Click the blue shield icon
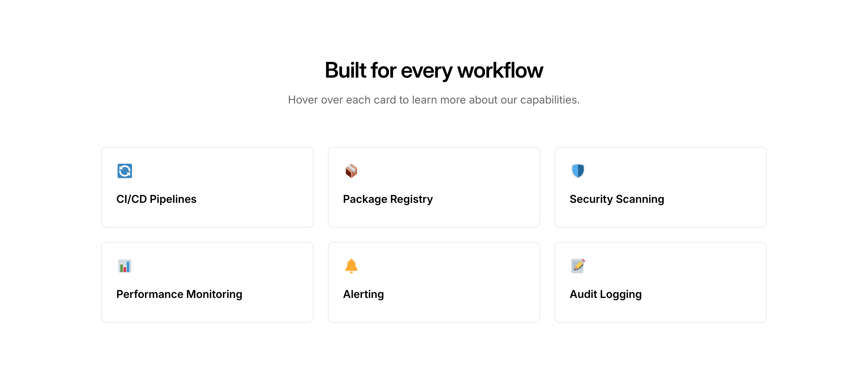The image size is (868, 381). 578,171
